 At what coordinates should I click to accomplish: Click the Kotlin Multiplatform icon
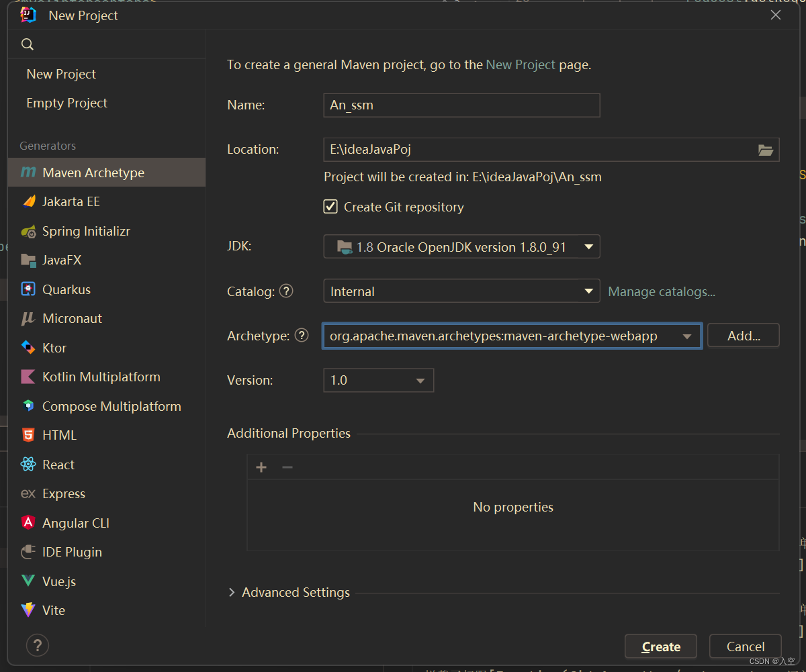click(28, 377)
